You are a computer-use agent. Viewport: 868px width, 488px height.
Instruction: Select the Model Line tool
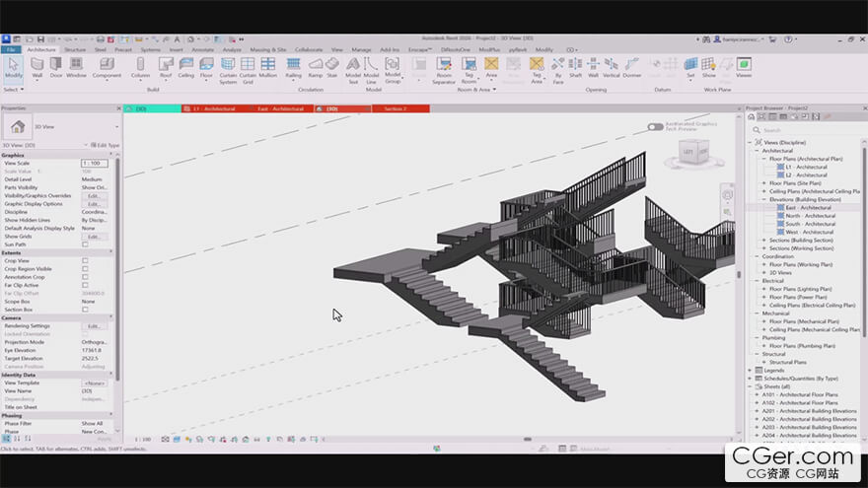pyautogui.click(x=371, y=70)
